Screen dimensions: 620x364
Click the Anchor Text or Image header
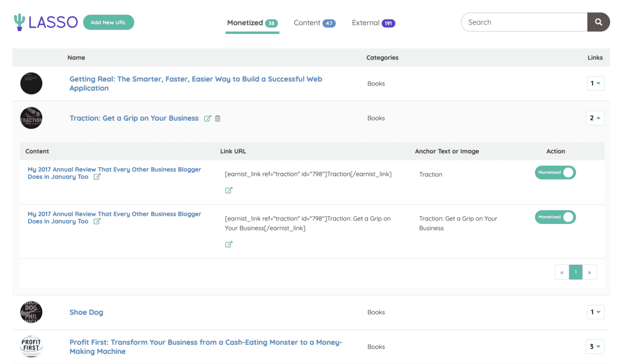[x=447, y=151]
